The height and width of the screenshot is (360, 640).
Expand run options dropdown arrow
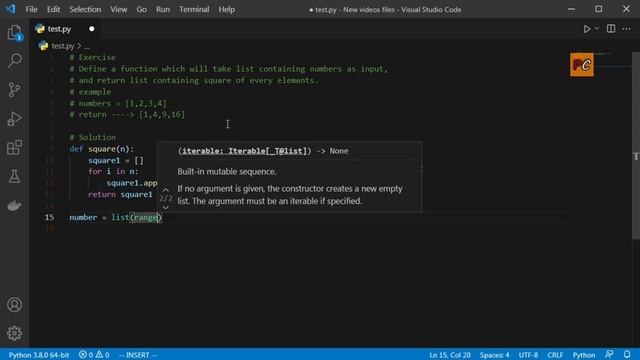[597, 29]
